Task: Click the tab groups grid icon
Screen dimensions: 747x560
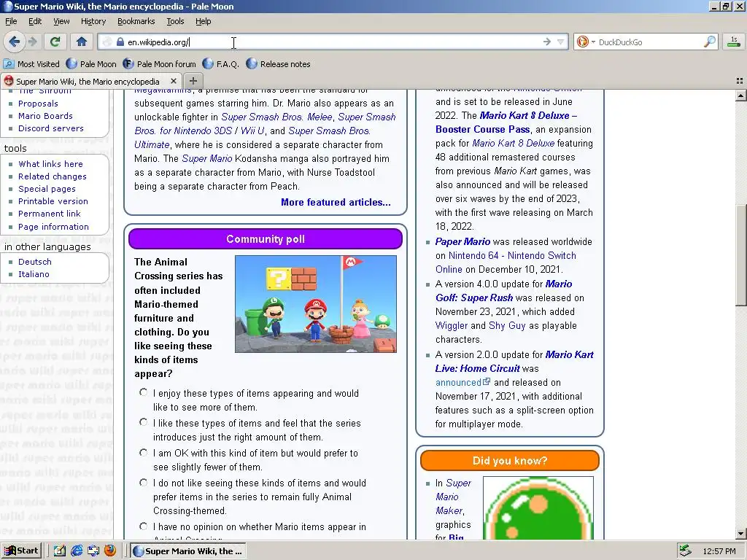Action: click(x=740, y=81)
